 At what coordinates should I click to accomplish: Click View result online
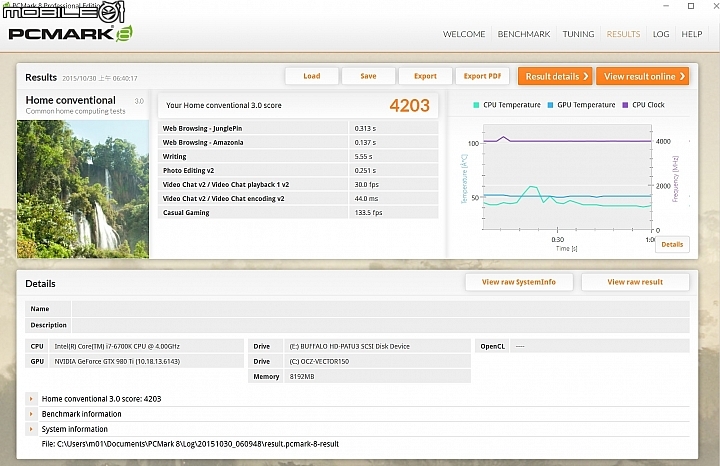643,76
